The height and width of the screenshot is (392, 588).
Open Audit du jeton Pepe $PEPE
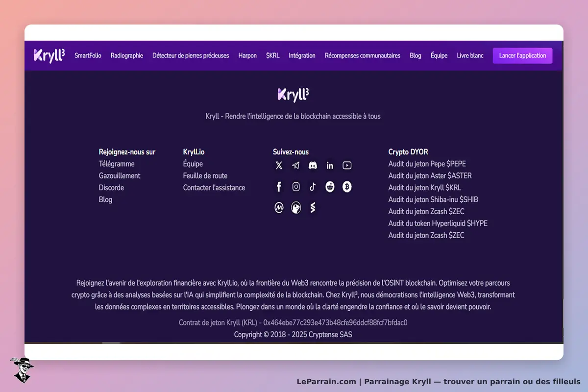[x=427, y=164]
